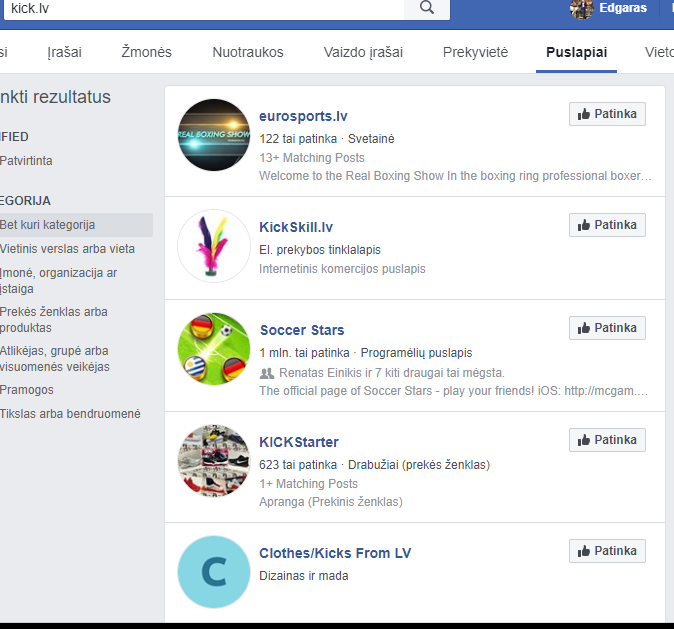674x629 pixels.
Task: Like the KICKStarter page with Patinka
Action: tap(607, 440)
